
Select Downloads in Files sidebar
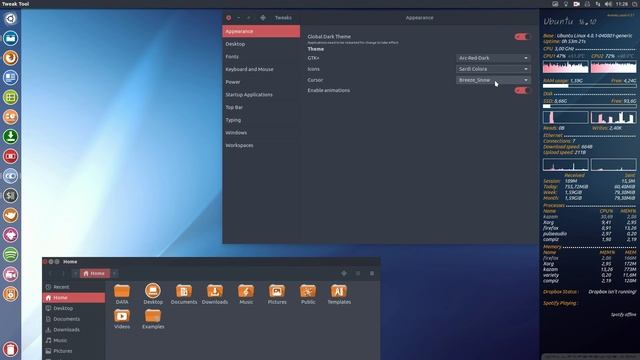74,329
